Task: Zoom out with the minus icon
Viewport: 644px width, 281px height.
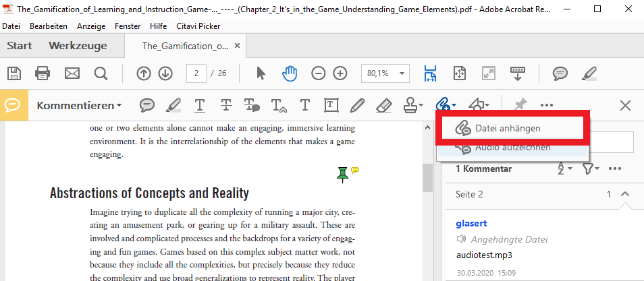Action: 319,73
